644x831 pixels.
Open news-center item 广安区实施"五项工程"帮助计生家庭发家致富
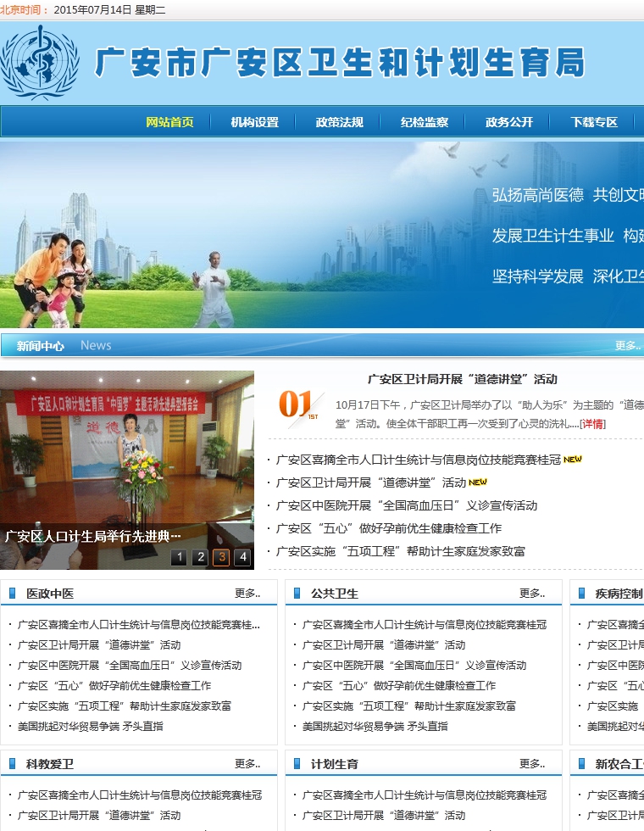[400, 551]
